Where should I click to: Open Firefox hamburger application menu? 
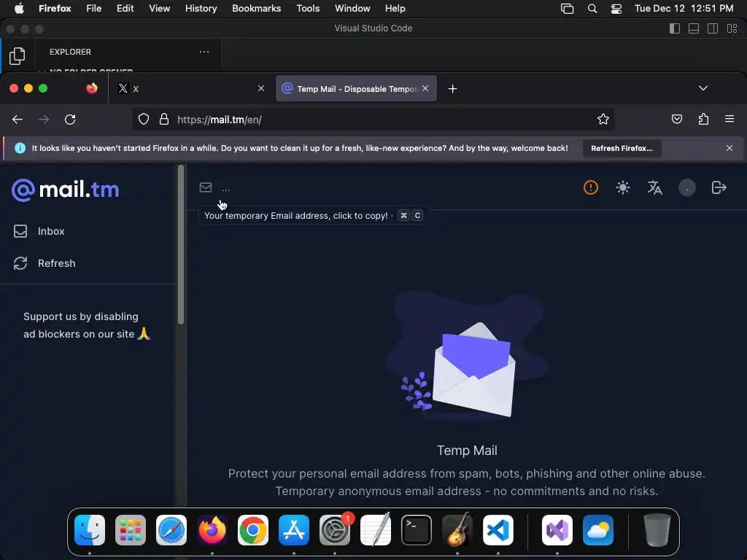(x=729, y=119)
